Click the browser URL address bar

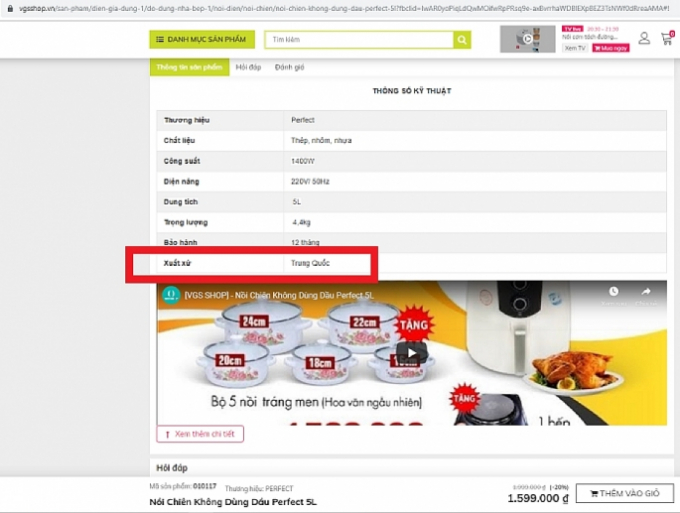[340, 7]
